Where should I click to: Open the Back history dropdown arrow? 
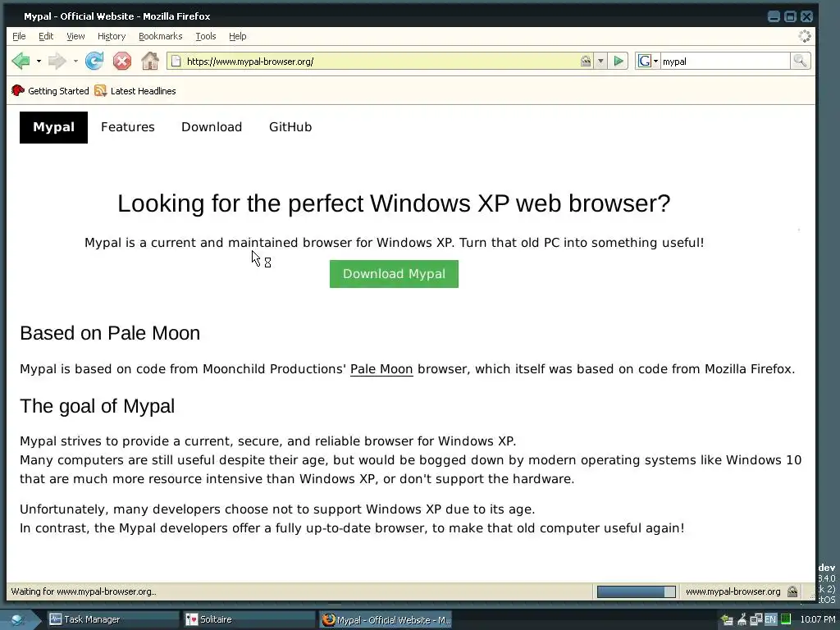39,61
